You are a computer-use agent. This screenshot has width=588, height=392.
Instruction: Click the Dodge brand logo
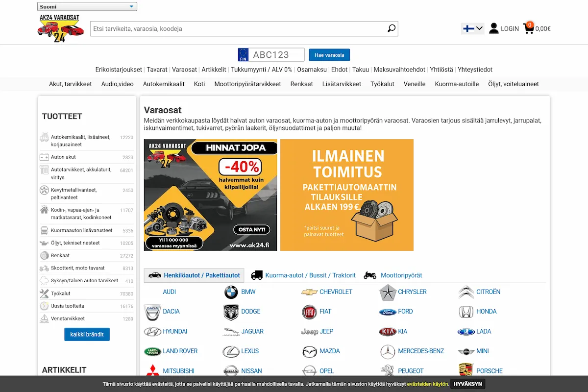(231, 312)
